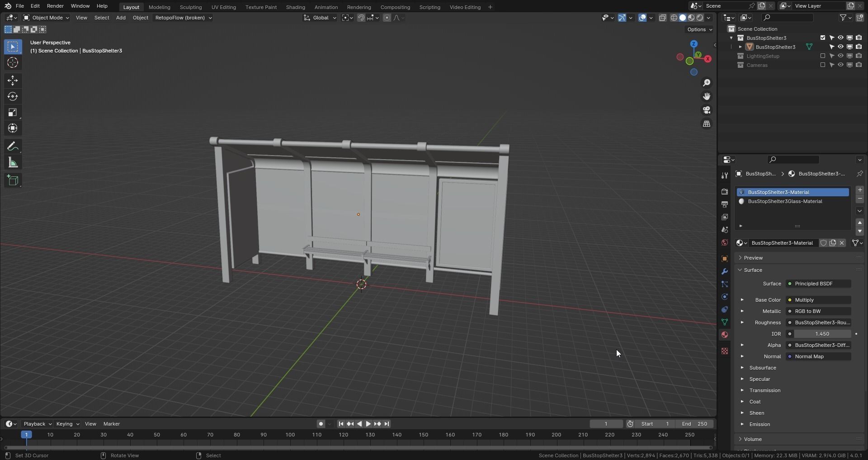Open the Render menu
The image size is (868, 460).
[55, 6]
